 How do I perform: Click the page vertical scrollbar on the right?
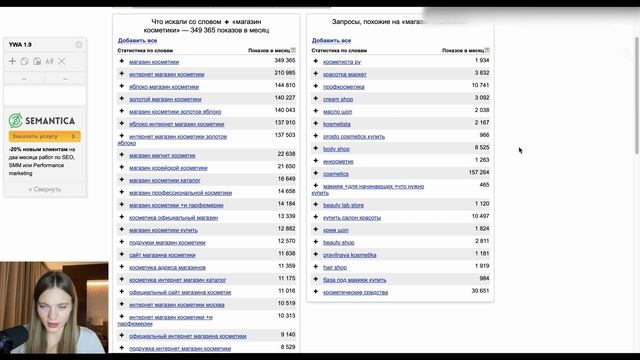(x=637, y=96)
